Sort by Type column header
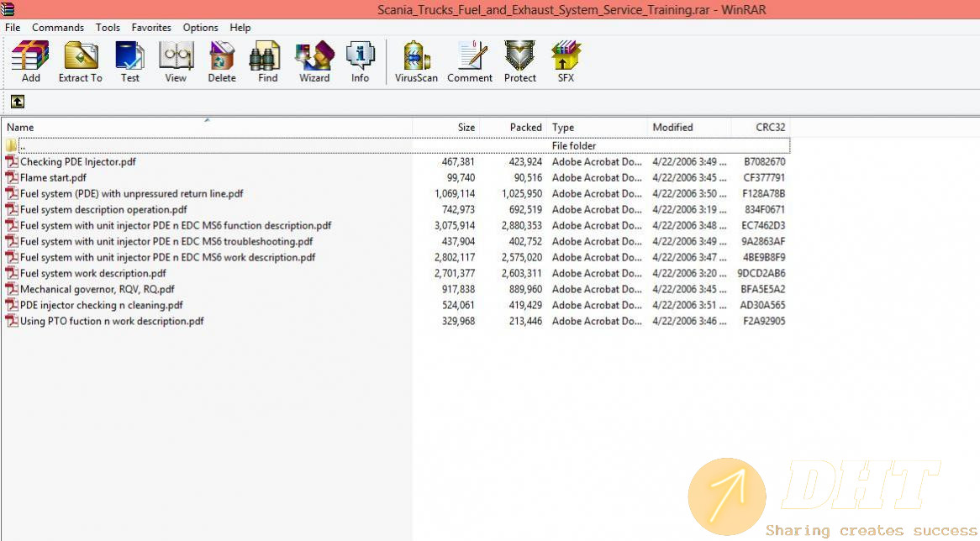The width and height of the screenshot is (980, 541). (597, 128)
